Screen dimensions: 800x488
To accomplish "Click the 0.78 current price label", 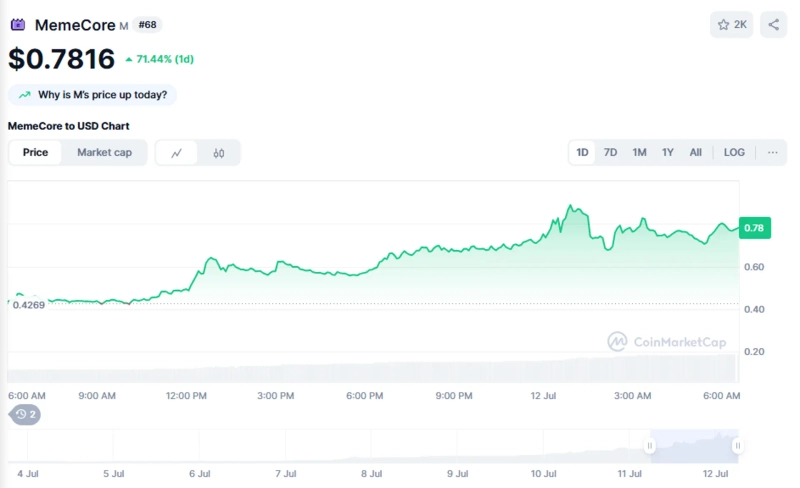I will point(753,228).
